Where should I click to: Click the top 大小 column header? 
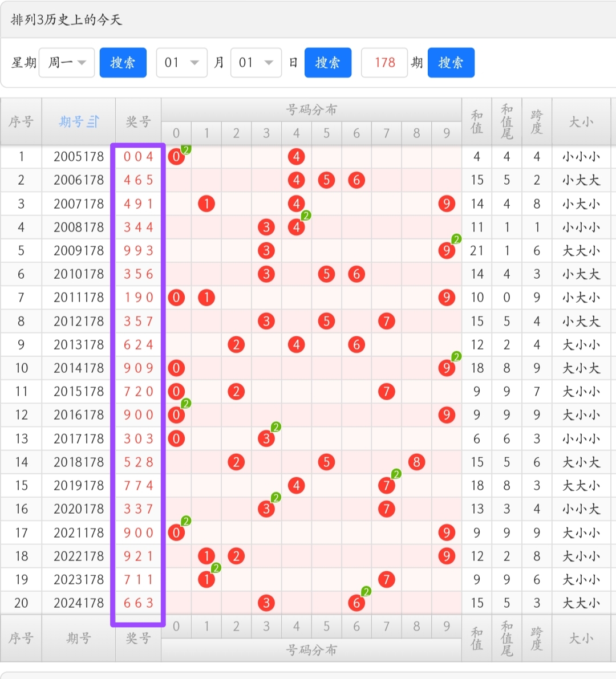pyautogui.click(x=581, y=121)
